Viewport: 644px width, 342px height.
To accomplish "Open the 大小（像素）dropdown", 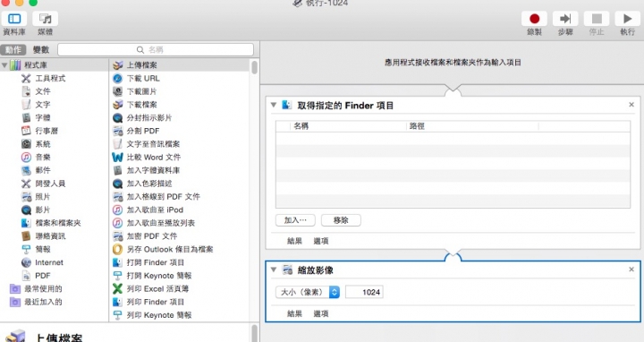I will point(308,292).
